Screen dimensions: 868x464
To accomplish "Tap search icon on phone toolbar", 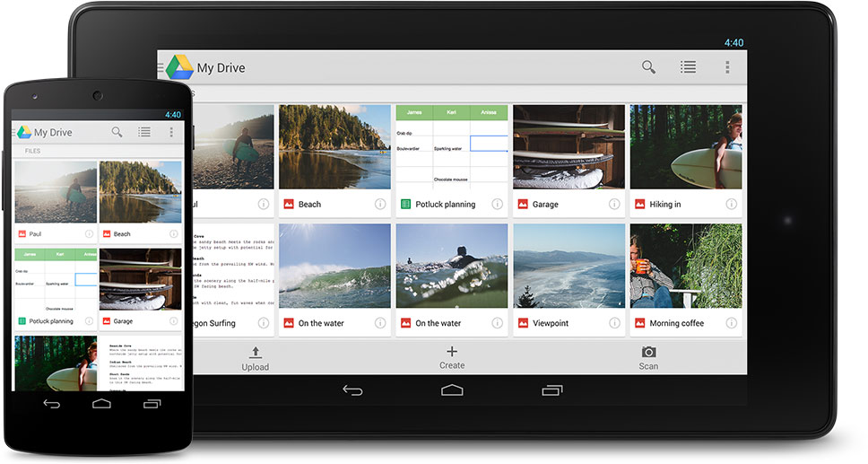I will [x=117, y=132].
